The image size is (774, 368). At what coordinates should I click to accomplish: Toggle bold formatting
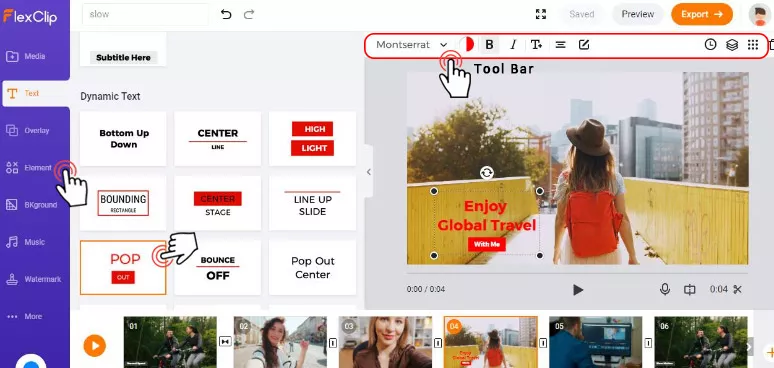(x=489, y=45)
